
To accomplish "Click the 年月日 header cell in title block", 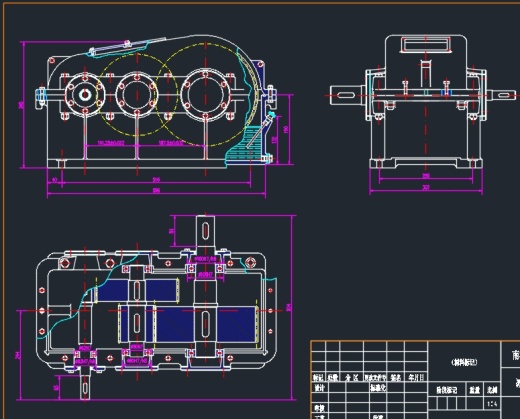I will point(416,378).
